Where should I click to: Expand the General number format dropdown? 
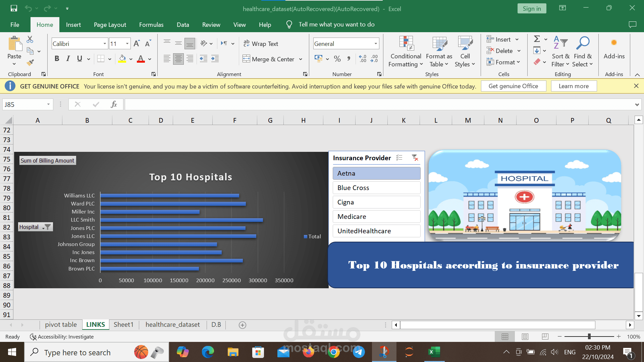tap(376, 44)
